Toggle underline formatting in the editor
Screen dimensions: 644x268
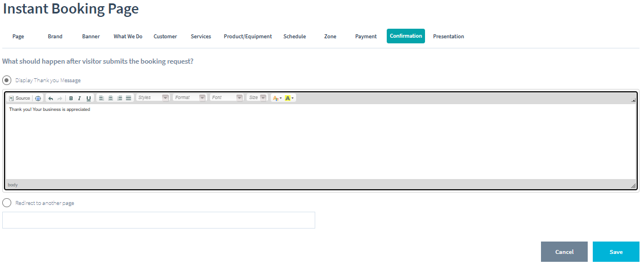[88, 98]
